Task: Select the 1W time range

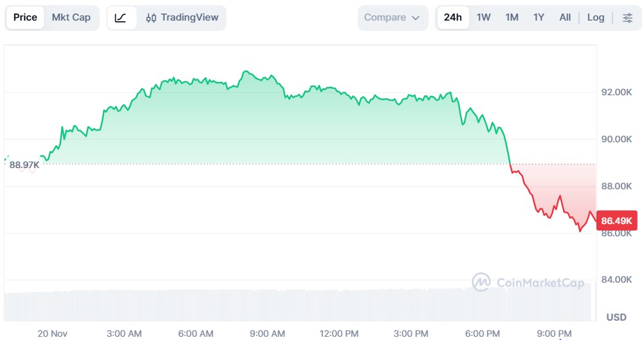Action: point(484,17)
